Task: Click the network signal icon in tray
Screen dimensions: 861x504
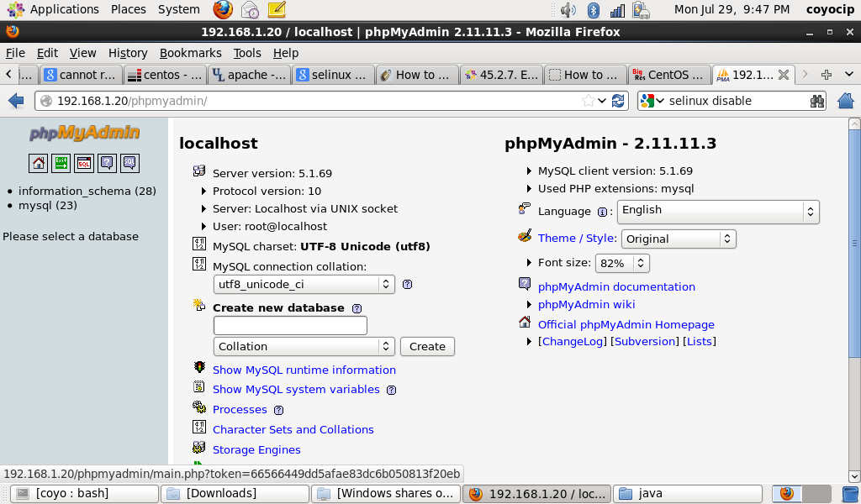Action: (x=617, y=10)
